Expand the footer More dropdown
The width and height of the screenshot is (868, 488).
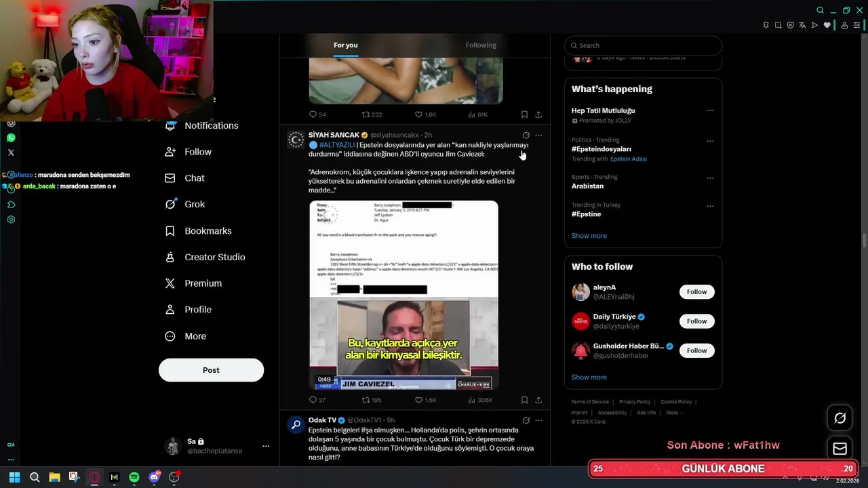(674, 413)
